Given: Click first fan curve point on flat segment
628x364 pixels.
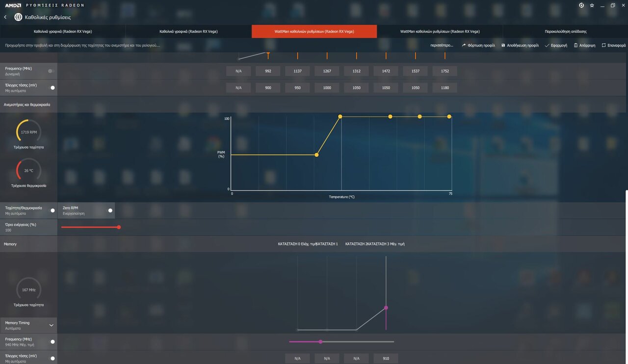Looking at the screenshot, I should click(x=316, y=155).
